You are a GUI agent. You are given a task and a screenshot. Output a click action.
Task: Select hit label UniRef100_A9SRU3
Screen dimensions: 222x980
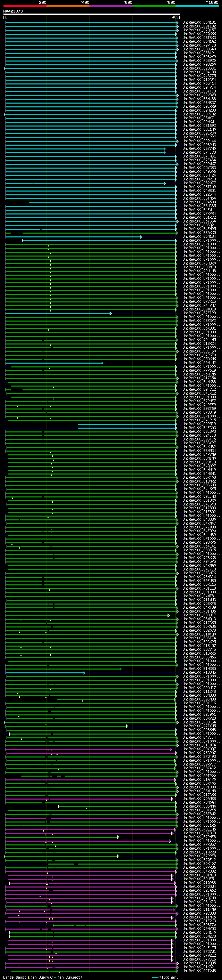(x=199, y=145)
